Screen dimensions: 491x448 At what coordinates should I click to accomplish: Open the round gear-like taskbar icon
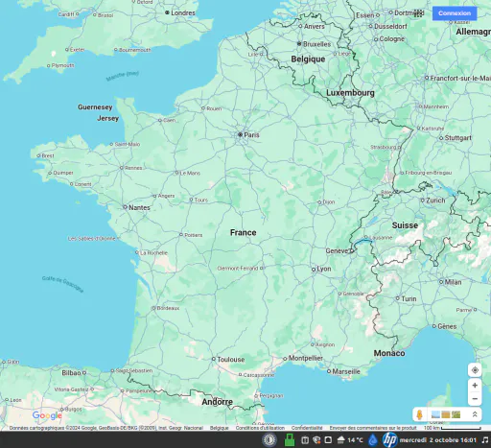[x=269, y=440]
